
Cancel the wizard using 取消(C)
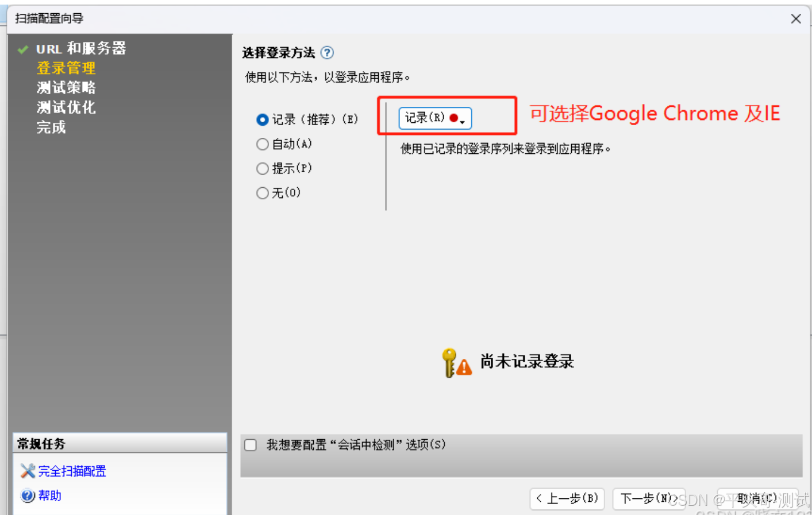tap(757, 498)
